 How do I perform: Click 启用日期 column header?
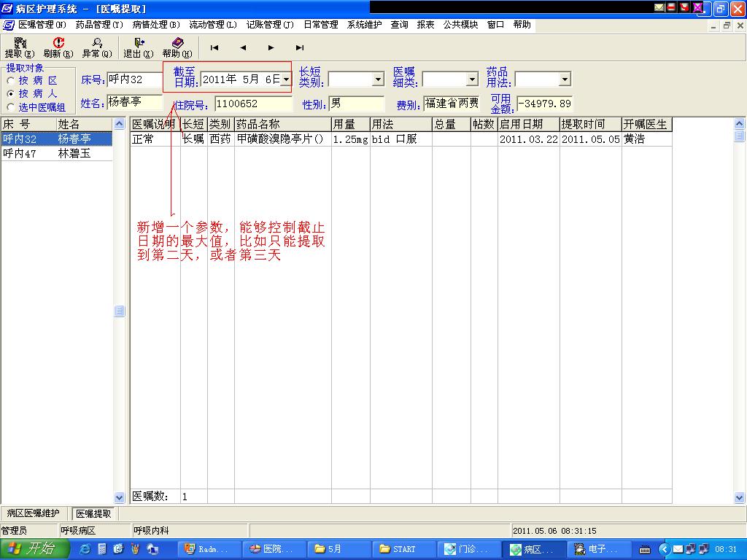coord(529,125)
